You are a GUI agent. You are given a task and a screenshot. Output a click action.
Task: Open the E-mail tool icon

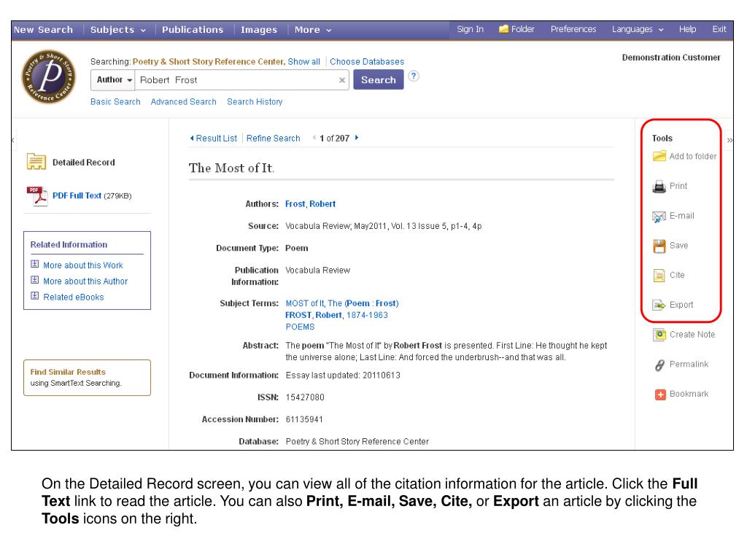[x=659, y=216]
